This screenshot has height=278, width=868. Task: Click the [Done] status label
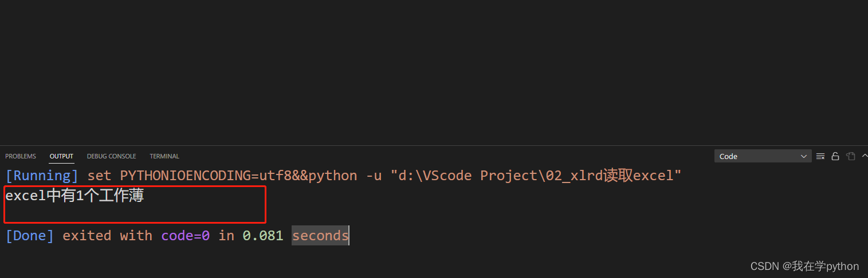tap(30, 236)
